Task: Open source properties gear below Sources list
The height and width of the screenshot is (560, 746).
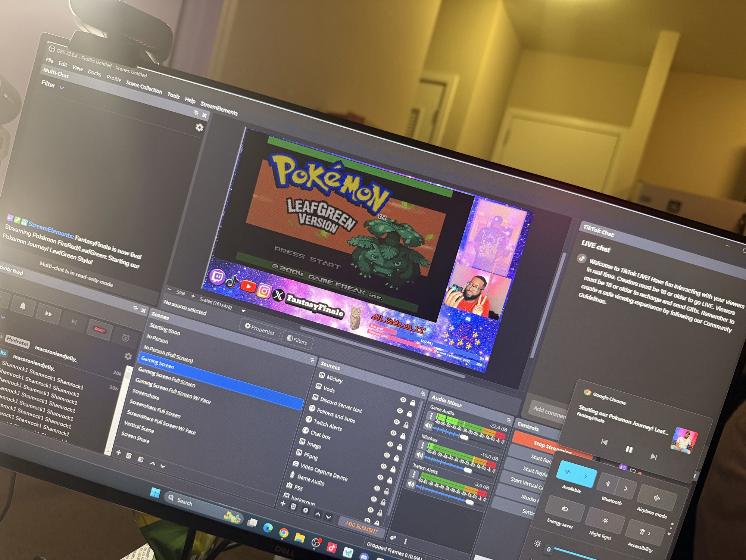Action: pyautogui.click(x=305, y=510)
